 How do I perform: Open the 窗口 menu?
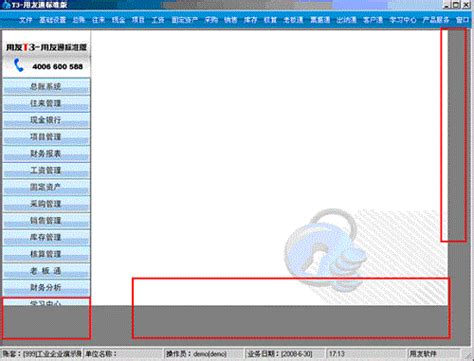coord(462,20)
